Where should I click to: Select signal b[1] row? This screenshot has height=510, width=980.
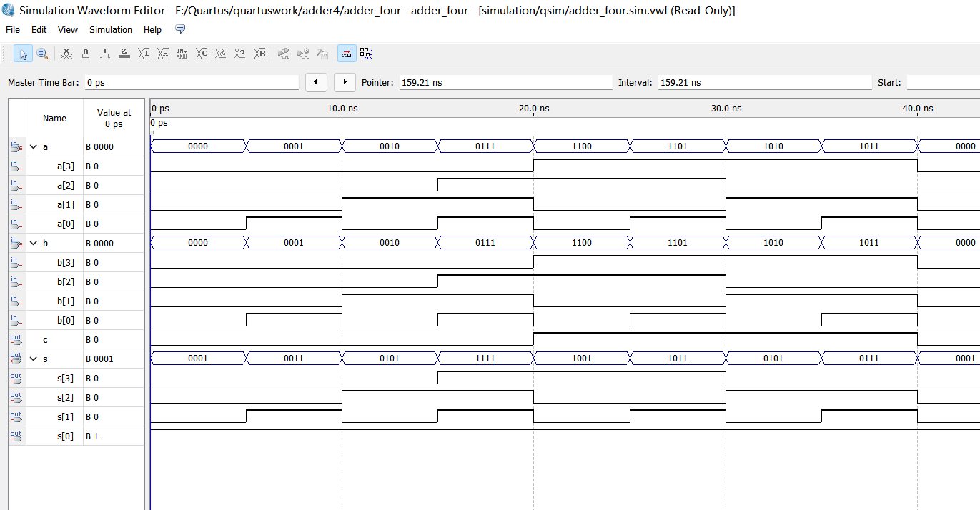tap(76, 301)
